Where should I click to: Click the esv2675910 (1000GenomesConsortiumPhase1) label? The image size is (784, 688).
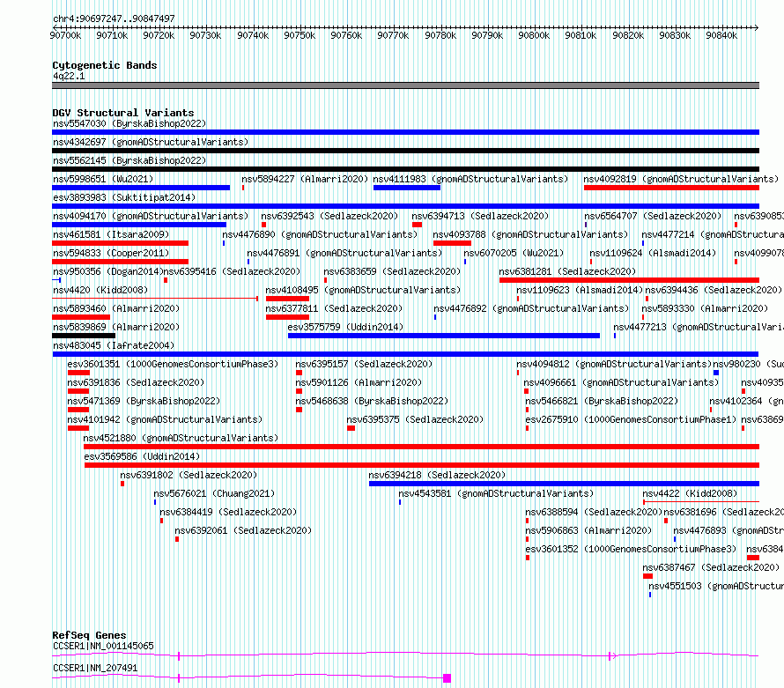[631, 419]
